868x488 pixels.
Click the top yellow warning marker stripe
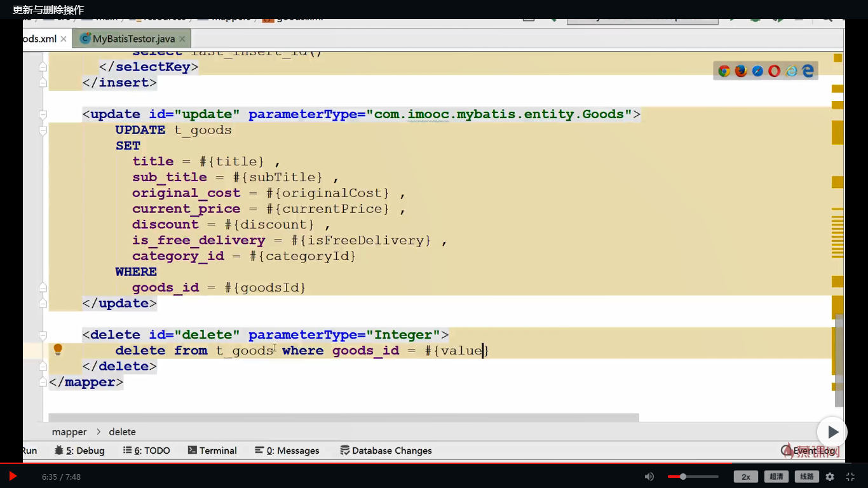coord(837,58)
